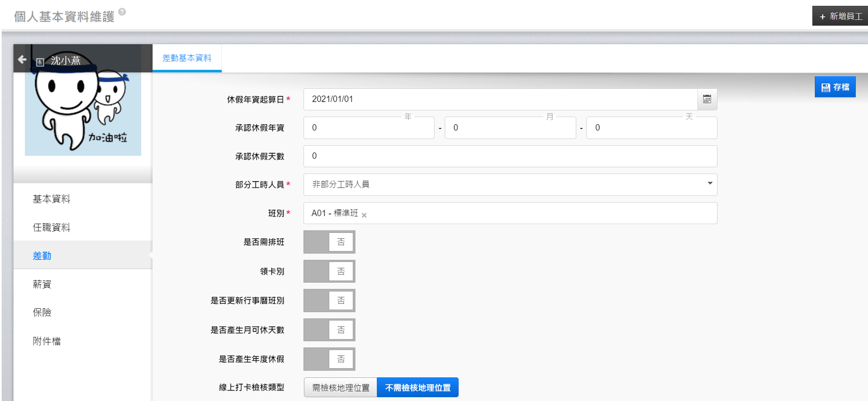Open the calendar date picker icon
The height and width of the screenshot is (401, 868).
click(x=707, y=99)
